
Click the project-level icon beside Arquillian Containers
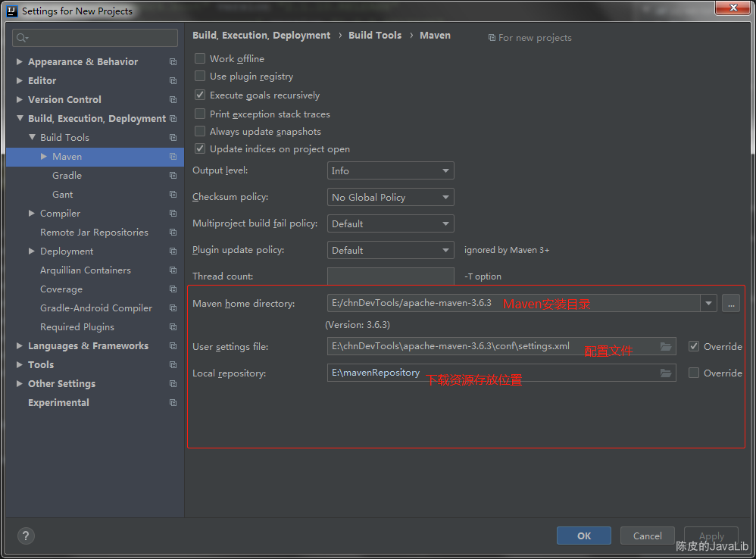point(173,270)
